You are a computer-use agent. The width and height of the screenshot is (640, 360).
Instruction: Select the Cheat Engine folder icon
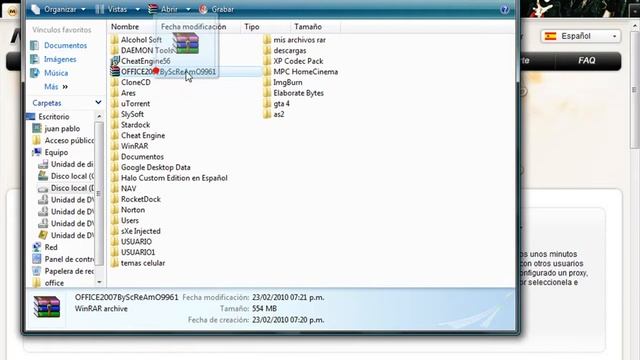(115, 136)
